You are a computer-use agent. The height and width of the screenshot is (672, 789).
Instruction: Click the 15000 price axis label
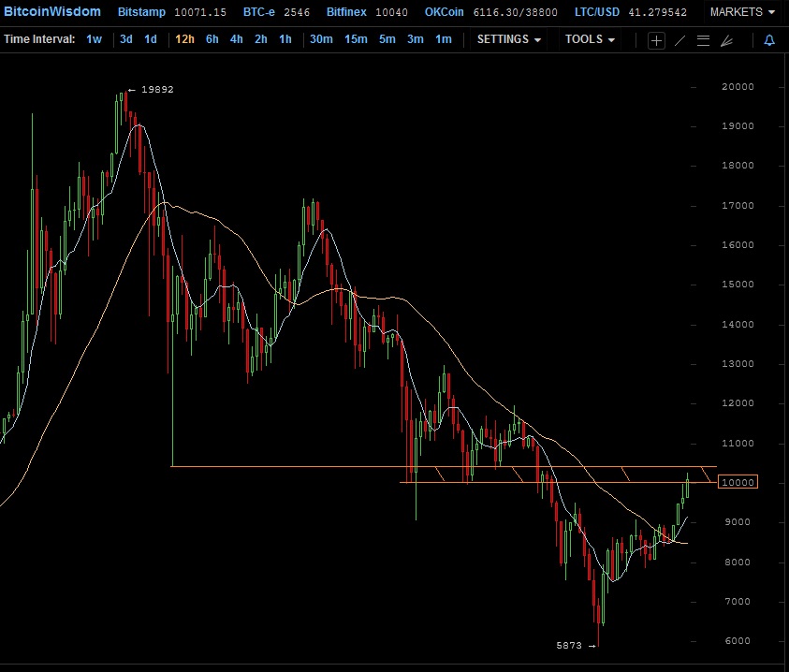pyautogui.click(x=738, y=285)
